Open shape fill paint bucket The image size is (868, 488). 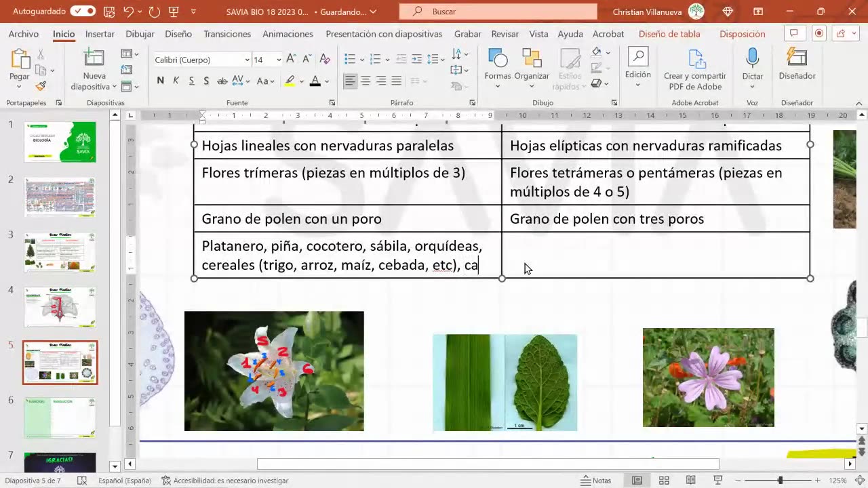[596, 52]
